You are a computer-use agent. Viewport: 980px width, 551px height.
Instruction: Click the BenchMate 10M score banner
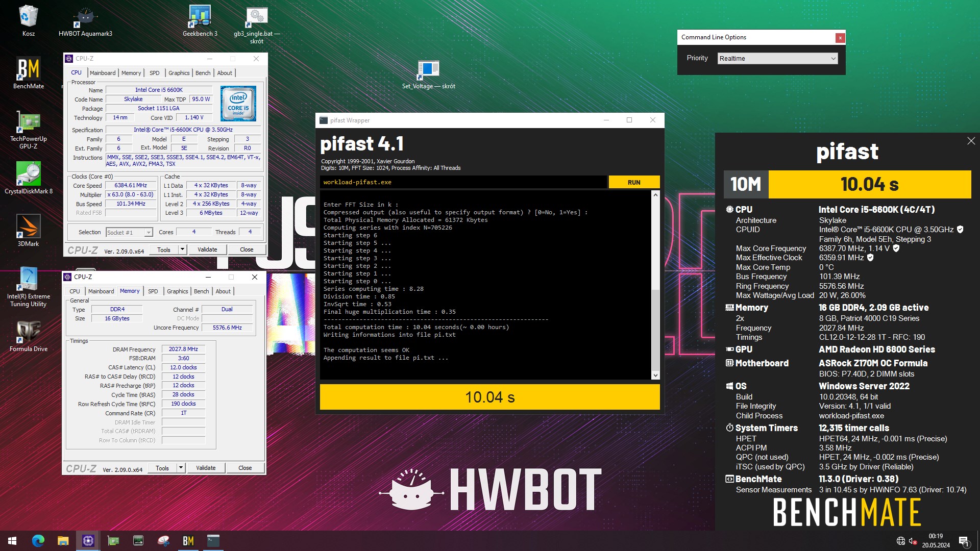tap(847, 184)
